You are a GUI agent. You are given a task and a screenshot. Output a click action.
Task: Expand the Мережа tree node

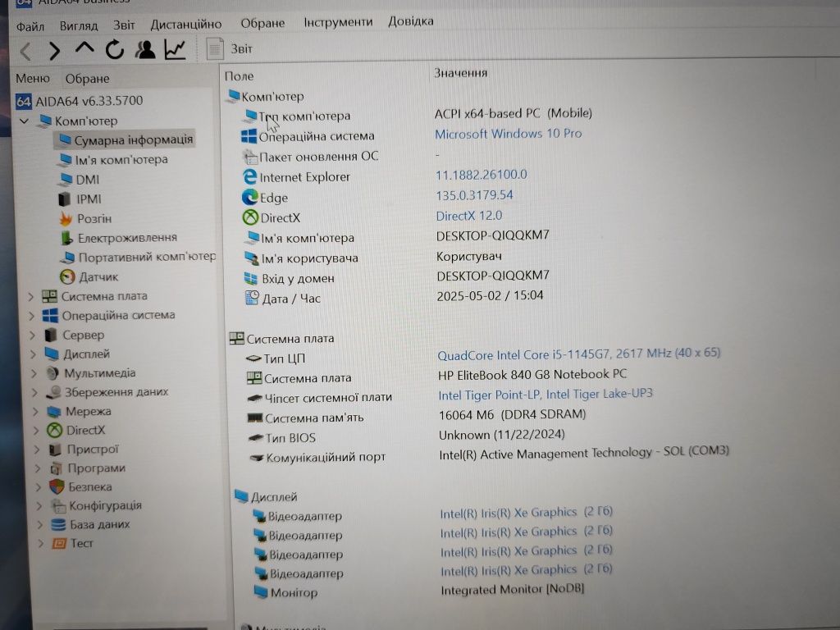[x=35, y=412]
